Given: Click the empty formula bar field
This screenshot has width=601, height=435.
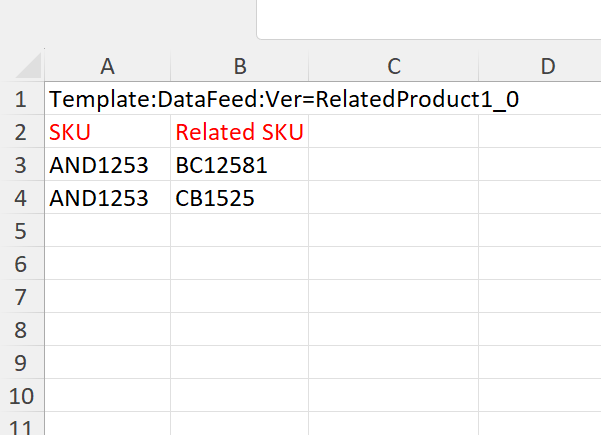Looking at the screenshot, I should (429, 19).
